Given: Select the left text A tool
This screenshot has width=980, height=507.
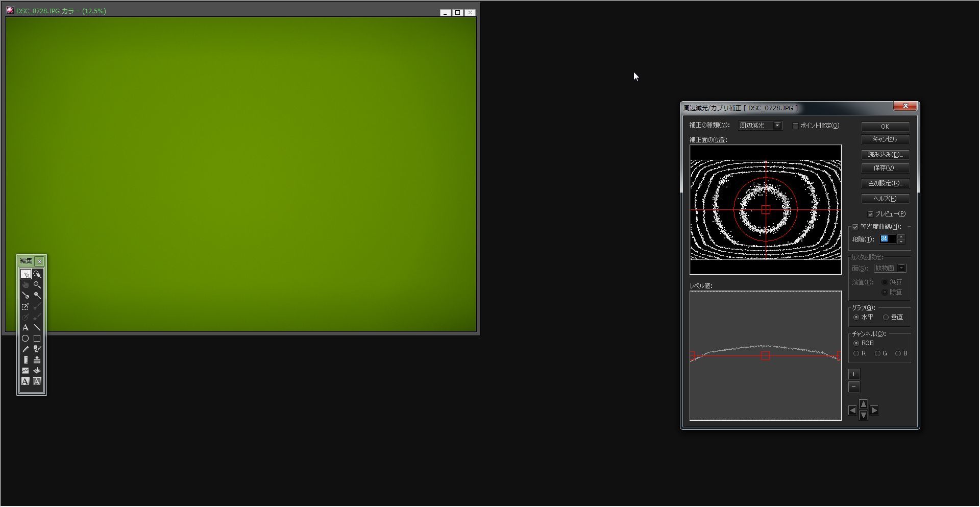Looking at the screenshot, I should click(26, 328).
